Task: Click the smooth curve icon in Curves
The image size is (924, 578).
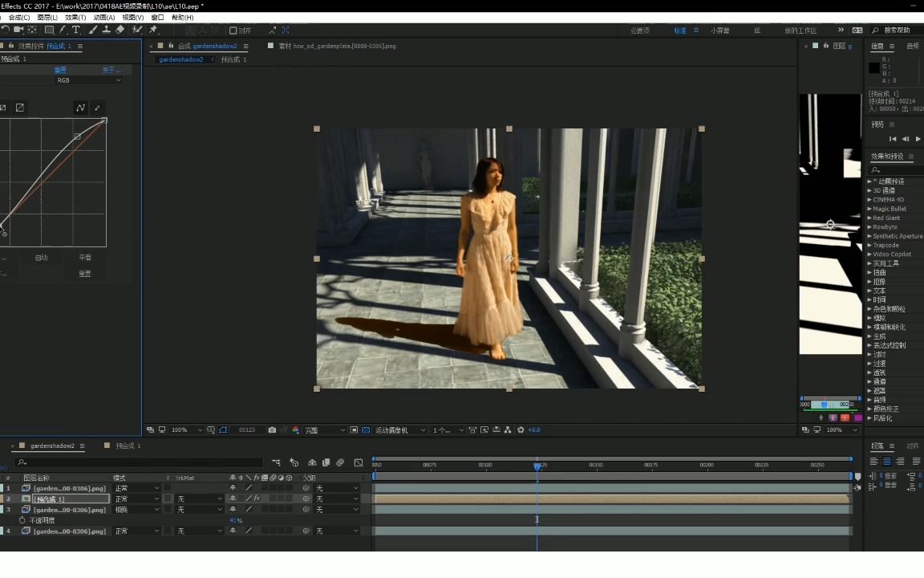Action: tap(80, 108)
